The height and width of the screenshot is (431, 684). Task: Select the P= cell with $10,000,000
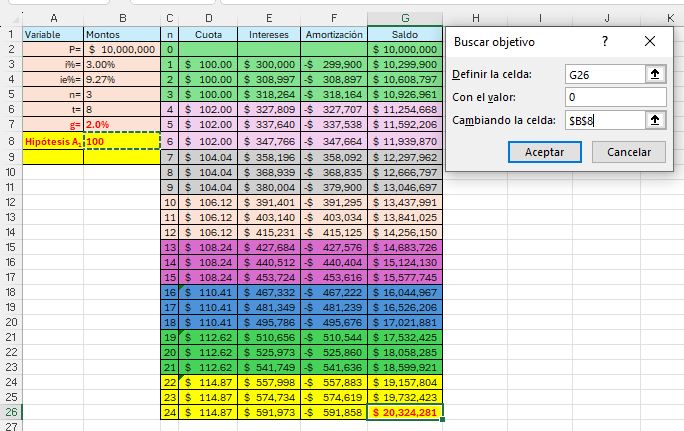120,48
